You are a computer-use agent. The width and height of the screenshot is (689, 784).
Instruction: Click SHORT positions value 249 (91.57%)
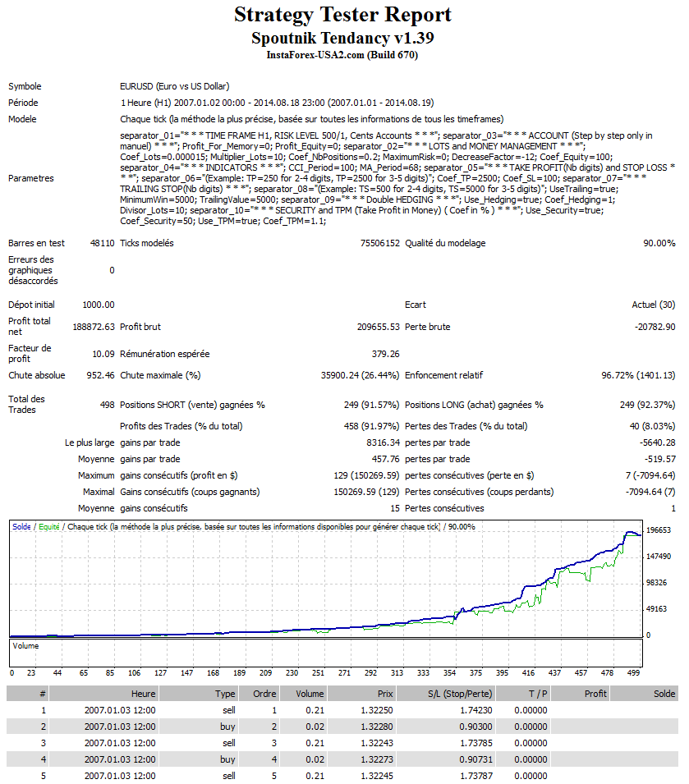(371, 405)
